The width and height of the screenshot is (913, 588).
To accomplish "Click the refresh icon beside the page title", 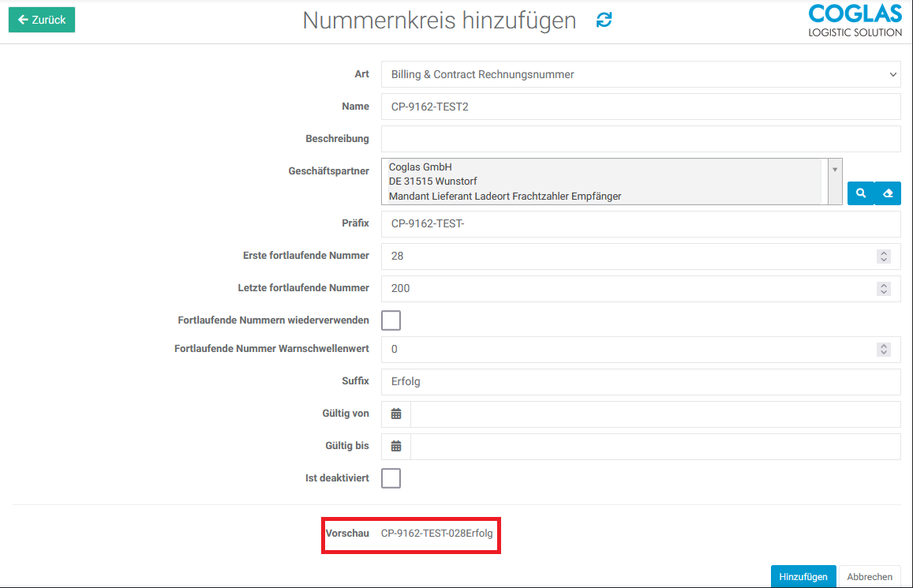I will tap(604, 21).
